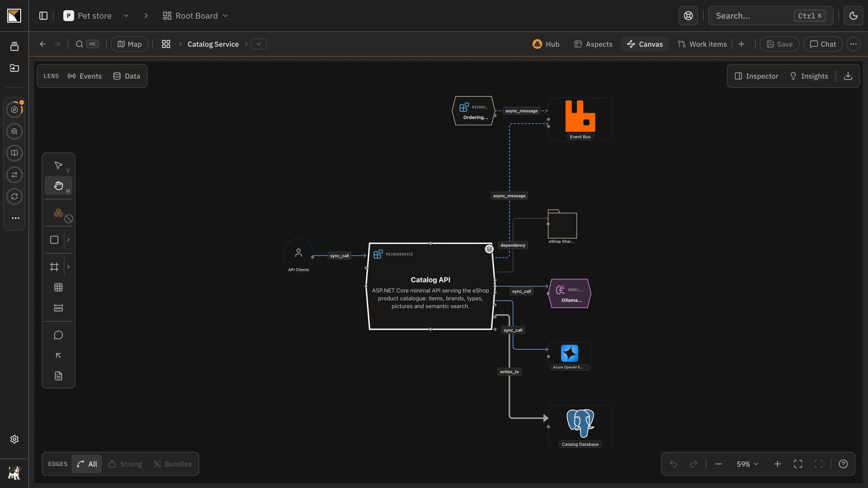Screen dimensions: 868x488
Task: Expand rectangle shape options chevron
Action: (68, 239)
